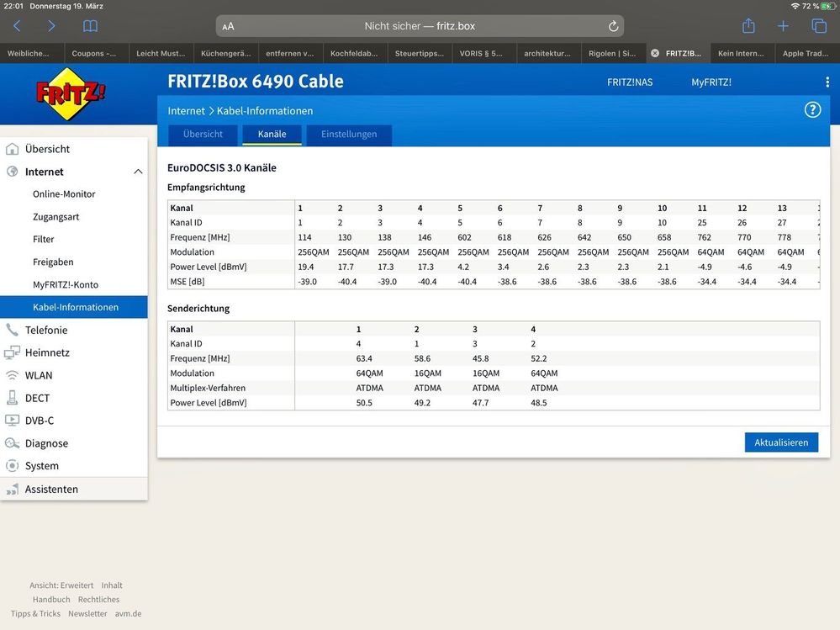The width and height of the screenshot is (840, 630).
Task: Collapse the Internet menu chevron
Action: pyautogui.click(x=138, y=172)
